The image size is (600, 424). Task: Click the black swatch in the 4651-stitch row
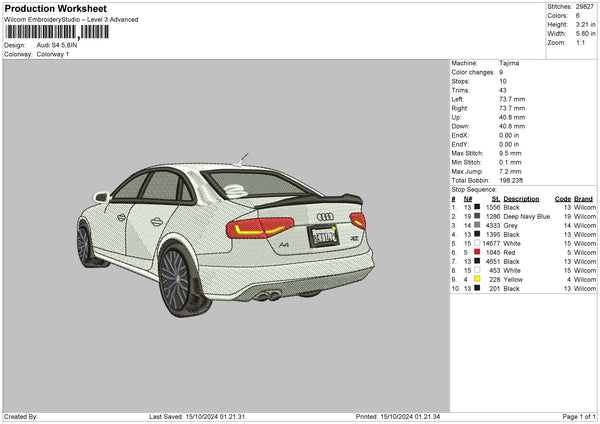[x=477, y=261]
